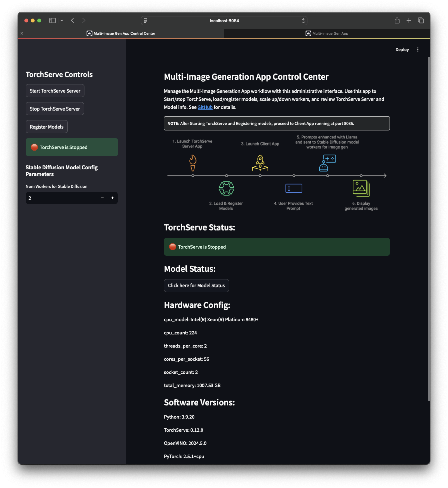
Task: Decrease the Stable Diffusion workers with minus
Action: (x=102, y=198)
